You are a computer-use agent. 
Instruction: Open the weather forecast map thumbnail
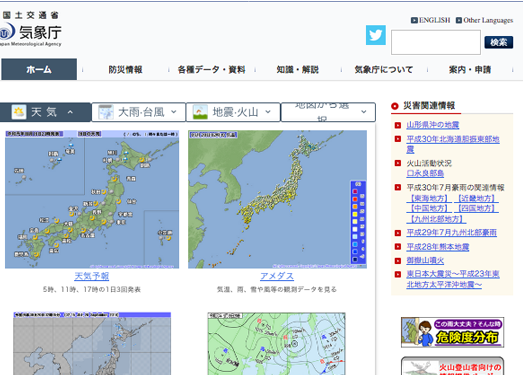coord(92,199)
